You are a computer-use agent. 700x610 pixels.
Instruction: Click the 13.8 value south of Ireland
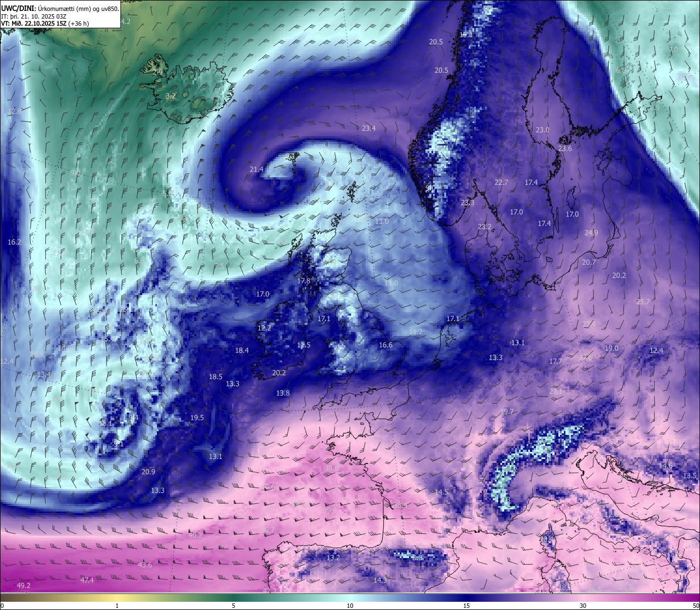pos(283,393)
